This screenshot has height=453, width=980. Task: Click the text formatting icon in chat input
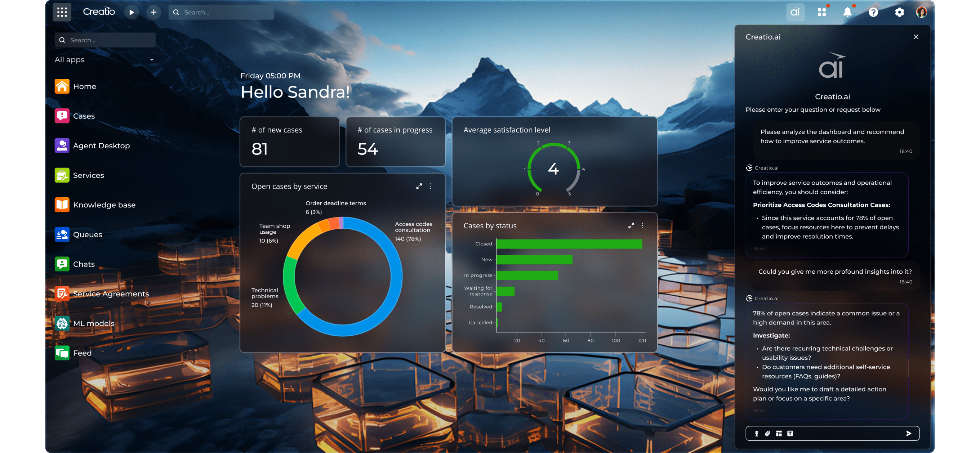(790, 433)
